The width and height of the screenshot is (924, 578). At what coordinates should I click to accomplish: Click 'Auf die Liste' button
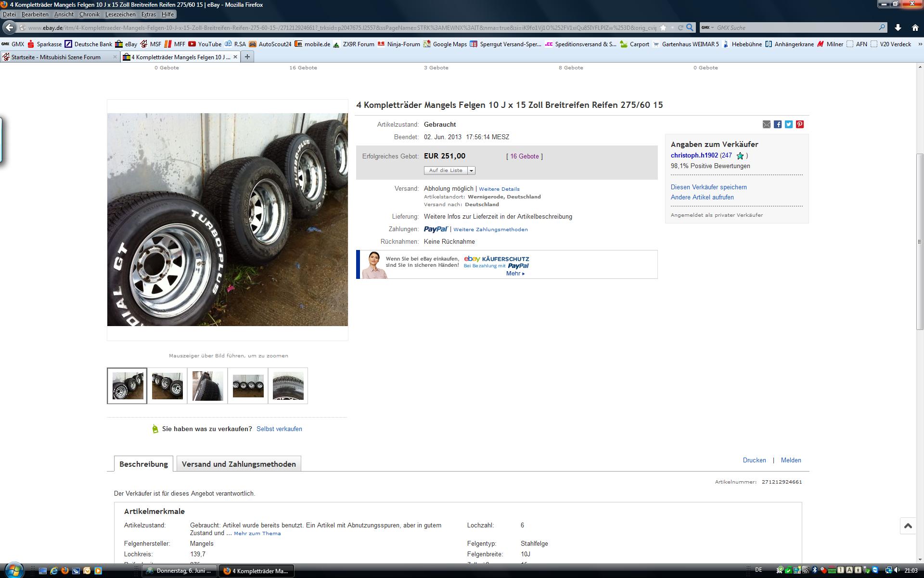point(446,171)
